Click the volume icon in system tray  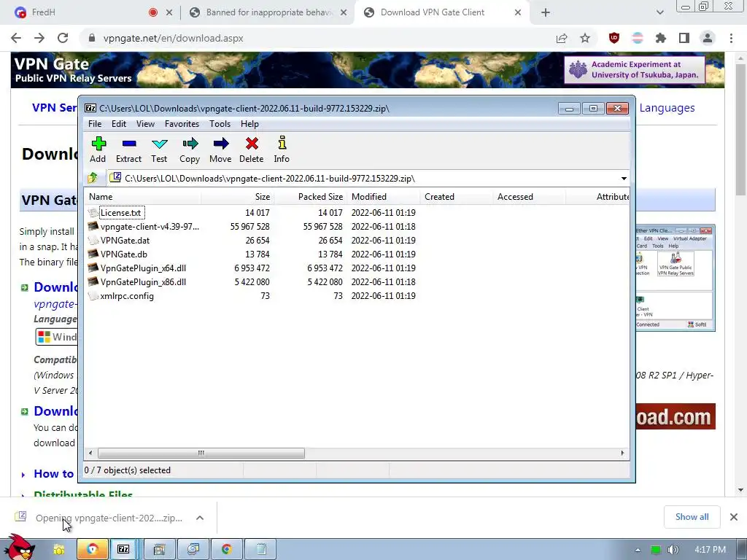tap(673, 550)
